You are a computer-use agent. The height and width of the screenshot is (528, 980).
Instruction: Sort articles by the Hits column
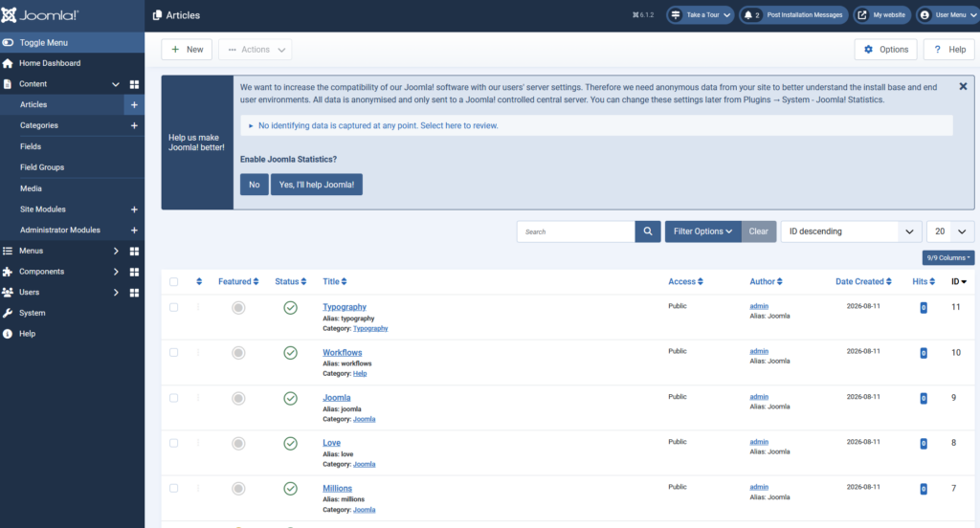[924, 282]
